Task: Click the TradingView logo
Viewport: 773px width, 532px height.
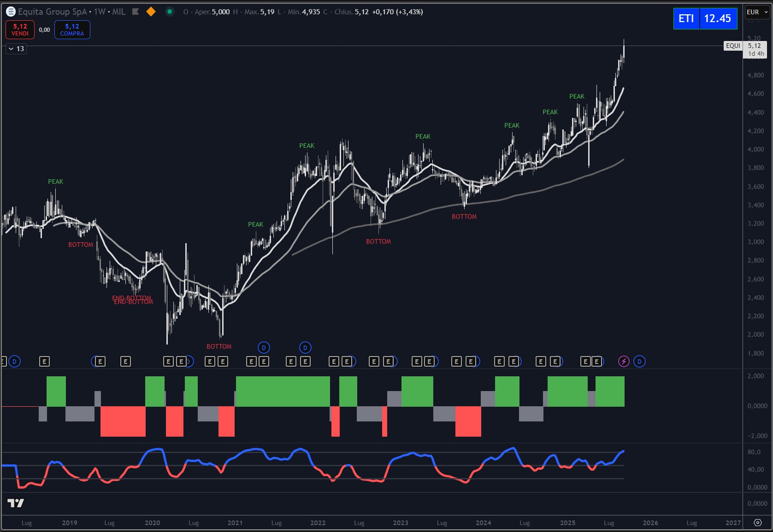Action: [16, 503]
